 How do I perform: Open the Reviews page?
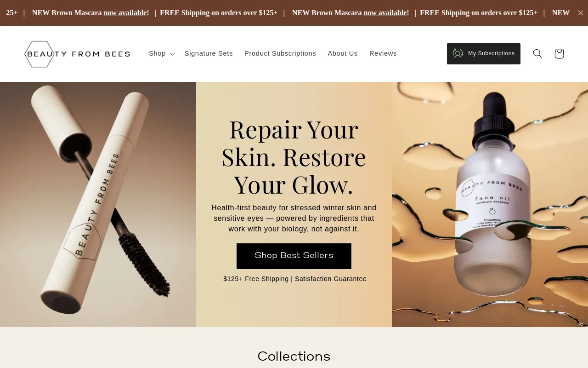point(383,53)
